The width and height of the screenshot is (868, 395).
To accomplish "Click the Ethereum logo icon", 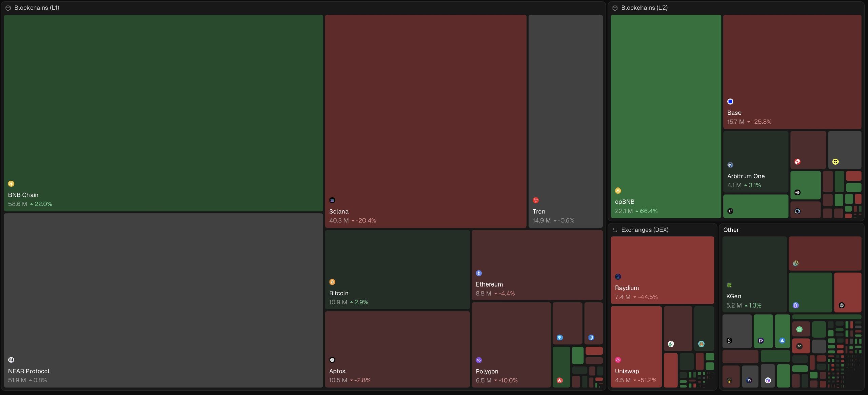I will [479, 273].
